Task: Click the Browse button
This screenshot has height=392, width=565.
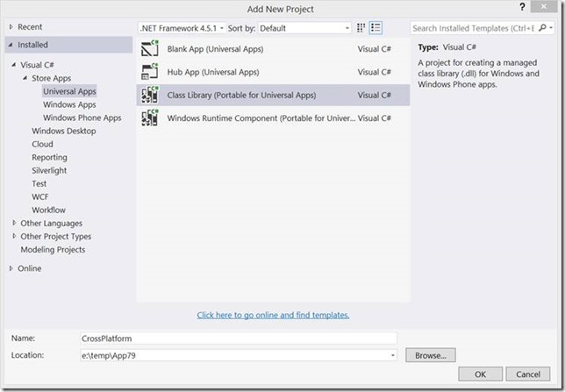Action: (431, 355)
